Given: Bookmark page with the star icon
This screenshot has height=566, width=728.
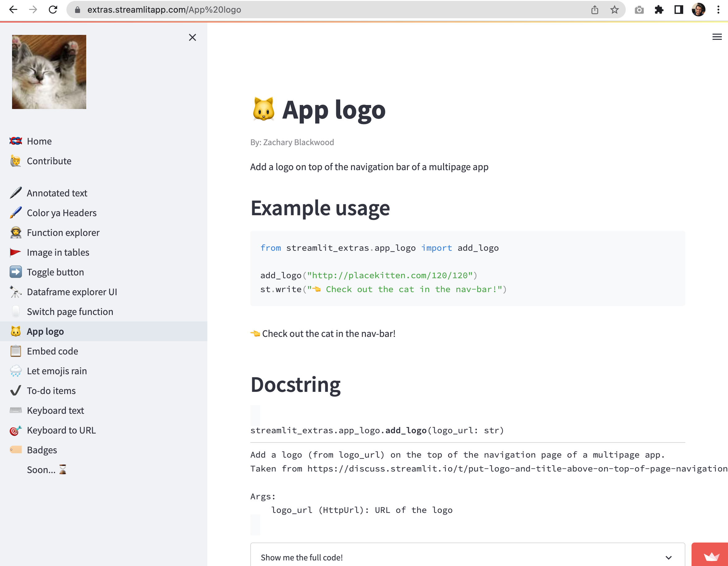Looking at the screenshot, I should pos(614,10).
